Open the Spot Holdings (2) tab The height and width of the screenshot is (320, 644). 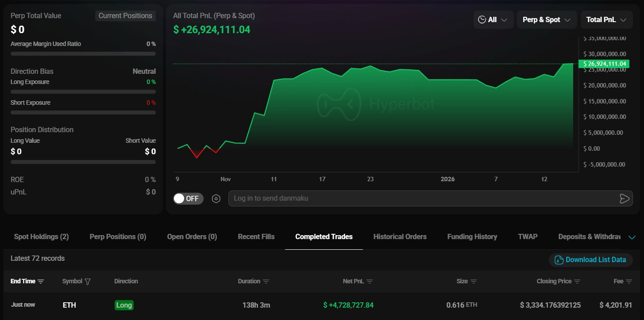[41, 237]
